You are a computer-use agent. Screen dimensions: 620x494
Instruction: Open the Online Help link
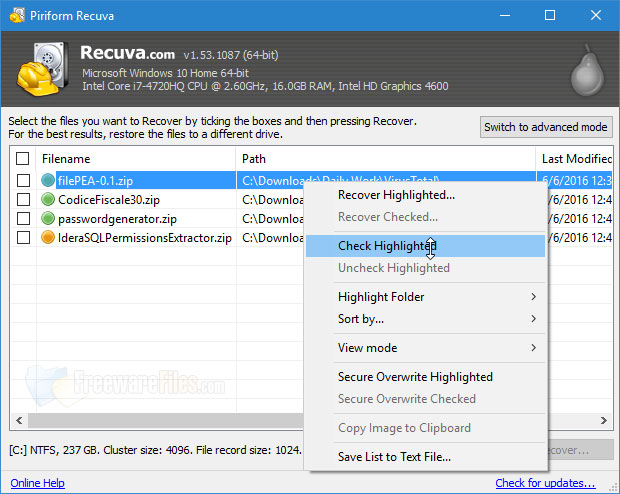[x=38, y=483]
